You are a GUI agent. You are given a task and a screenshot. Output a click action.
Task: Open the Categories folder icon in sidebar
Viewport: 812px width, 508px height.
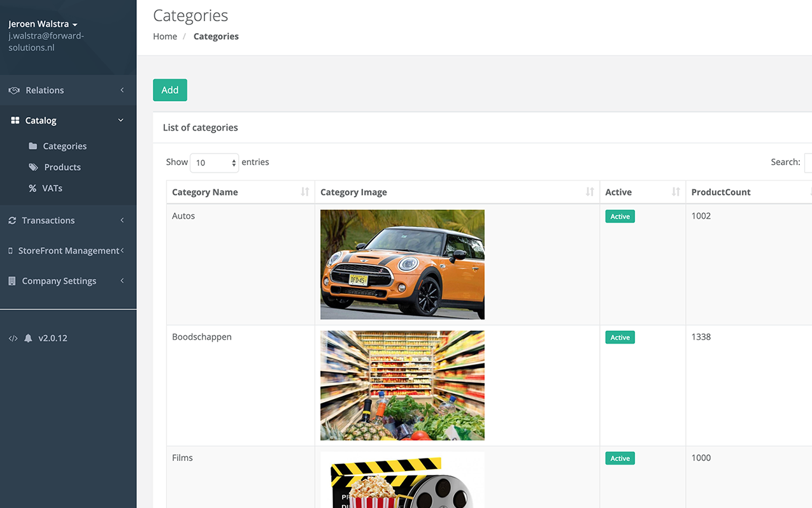pyautogui.click(x=32, y=146)
